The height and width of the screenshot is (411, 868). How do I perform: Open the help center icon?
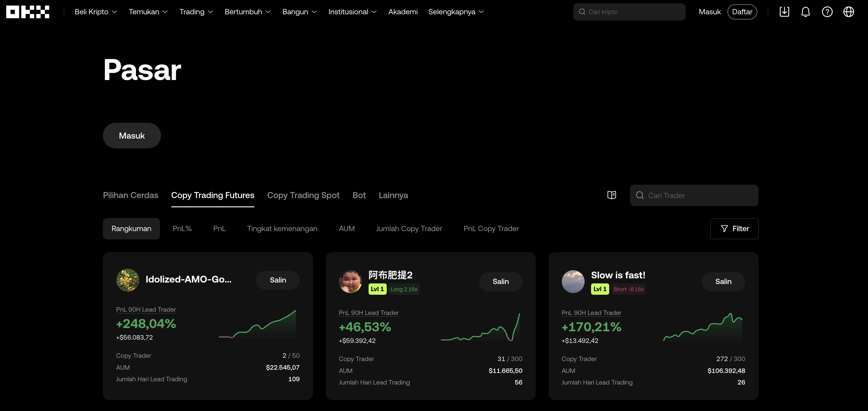click(x=827, y=12)
